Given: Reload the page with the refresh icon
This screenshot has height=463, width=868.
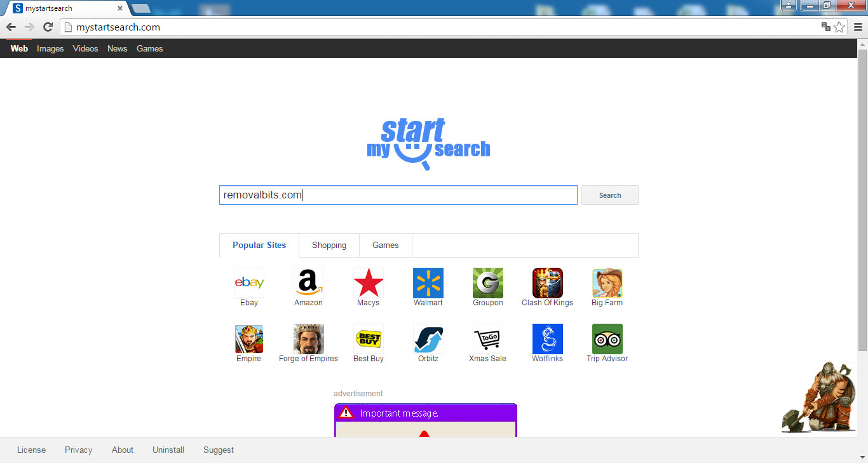Looking at the screenshot, I should click(x=48, y=27).
